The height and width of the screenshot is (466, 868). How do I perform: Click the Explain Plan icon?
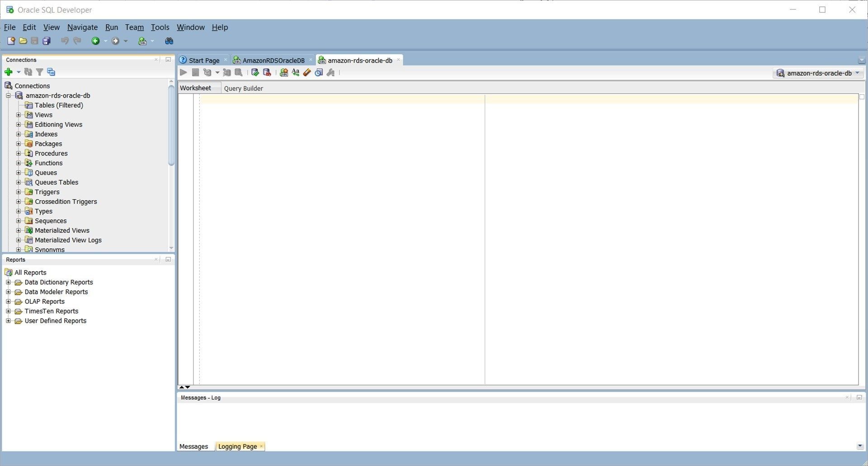(x=239, y=72)
